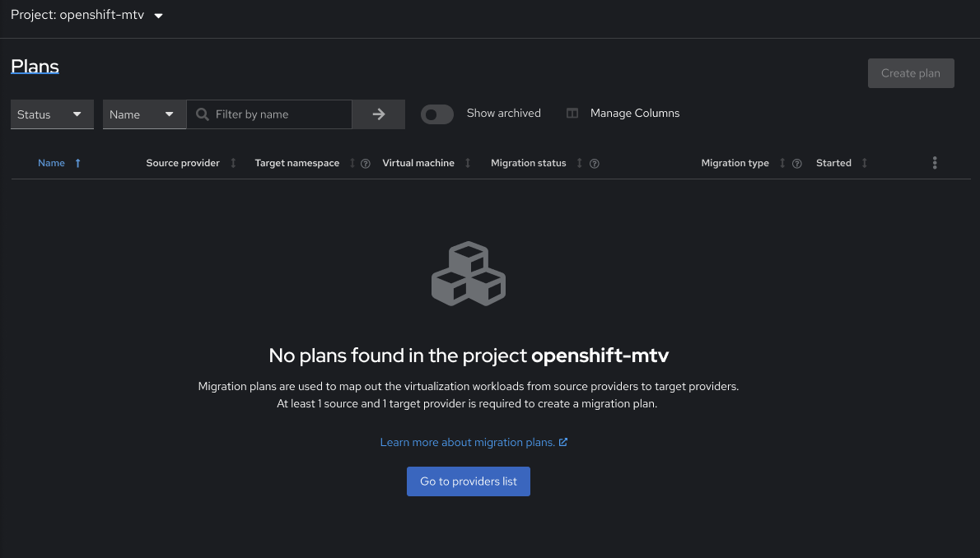Open help icon for Target namespace
Screen dimensions: 980x558
tap(366, 164)
